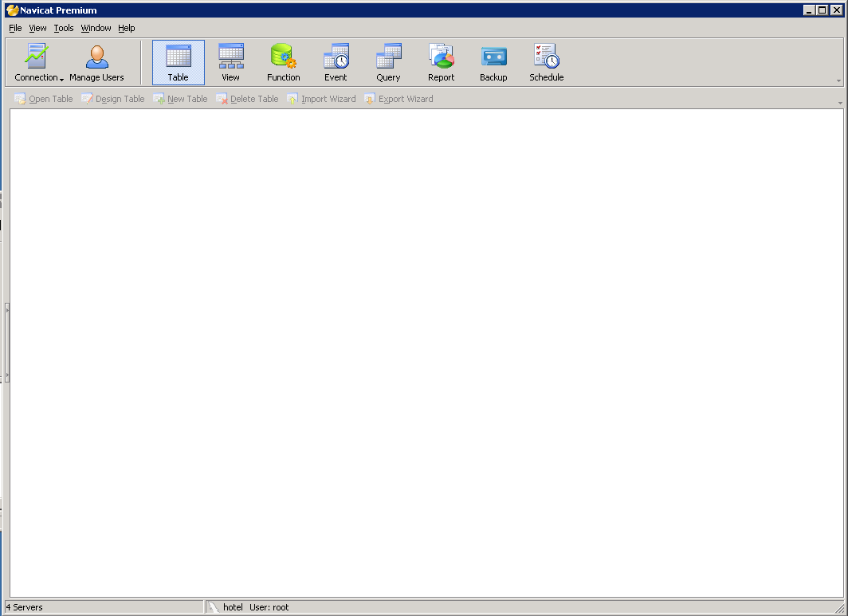The height and width of the screenshot is (616, 848).
Task: Expand the collapsed left pane handle
Action: 7,342
